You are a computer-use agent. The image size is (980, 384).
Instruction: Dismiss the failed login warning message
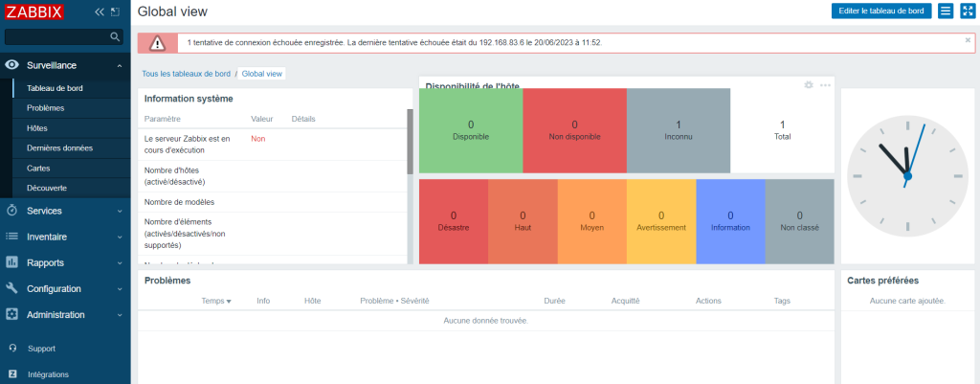pos(968,40)
